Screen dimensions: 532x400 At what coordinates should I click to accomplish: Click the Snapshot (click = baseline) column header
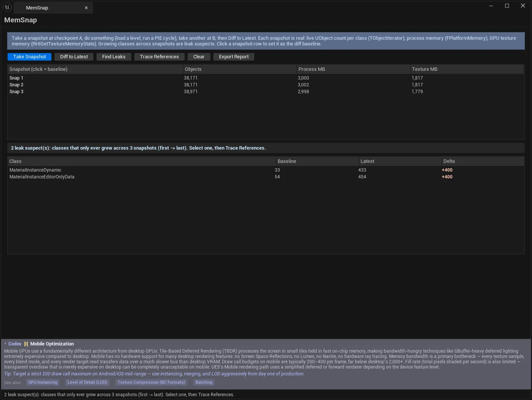point(95,69)
